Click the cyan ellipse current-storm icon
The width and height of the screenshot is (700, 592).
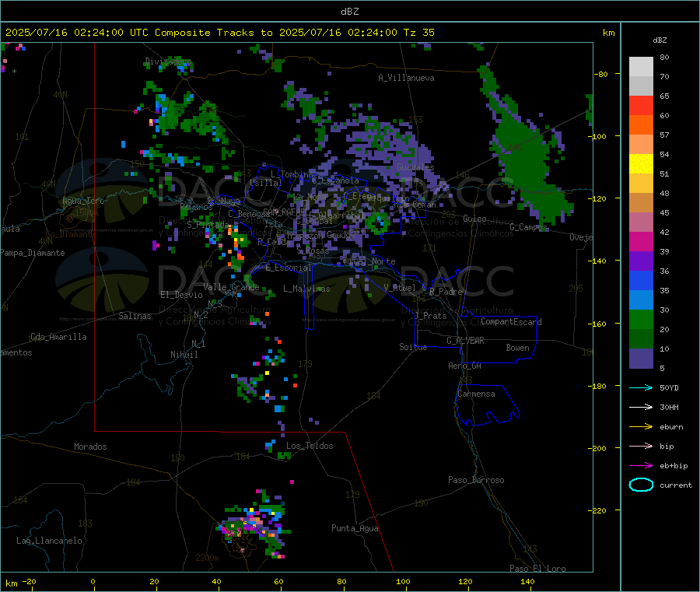coord(641,485)
